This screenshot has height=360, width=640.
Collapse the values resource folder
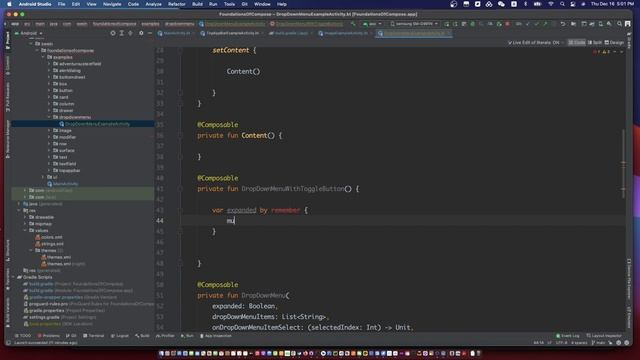[25, 231]
